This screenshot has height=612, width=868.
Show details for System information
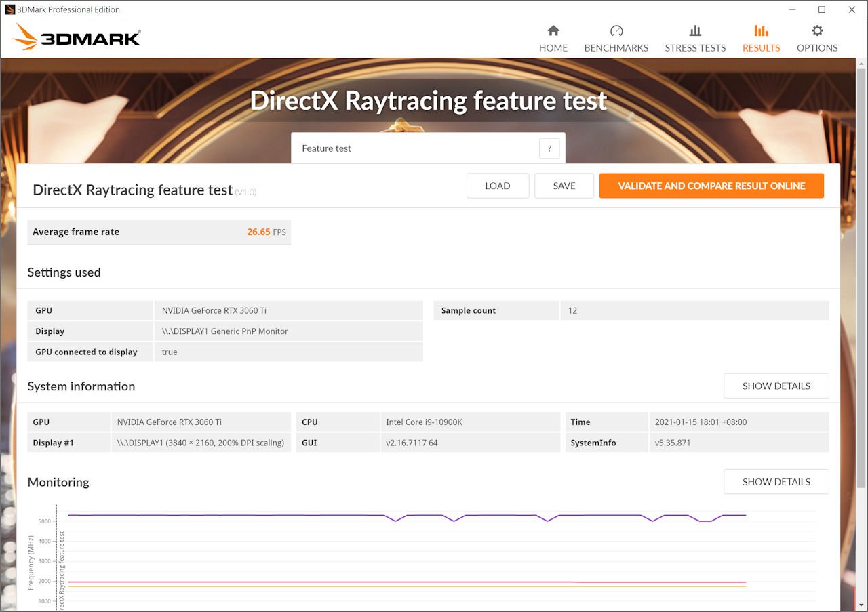click(x=776, y=386)
